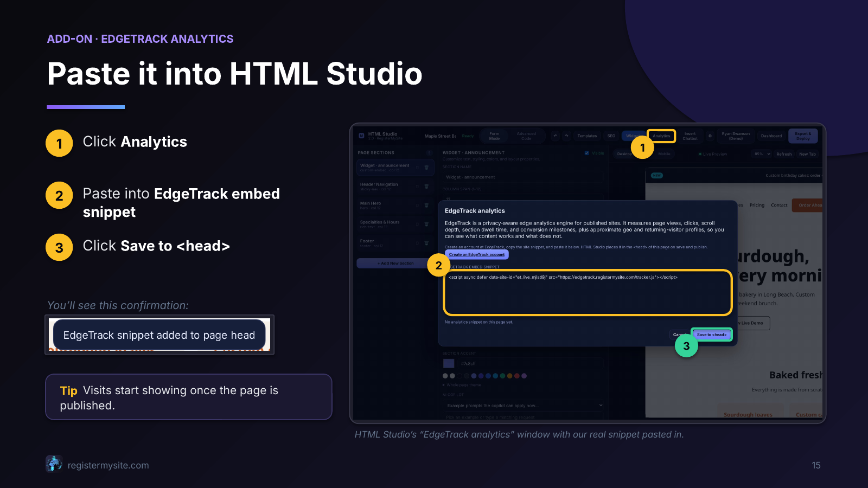Pick the amber accent color dot
Viewport: 868px width, 488px height.
pyautogui.click(x=510, y=376)
